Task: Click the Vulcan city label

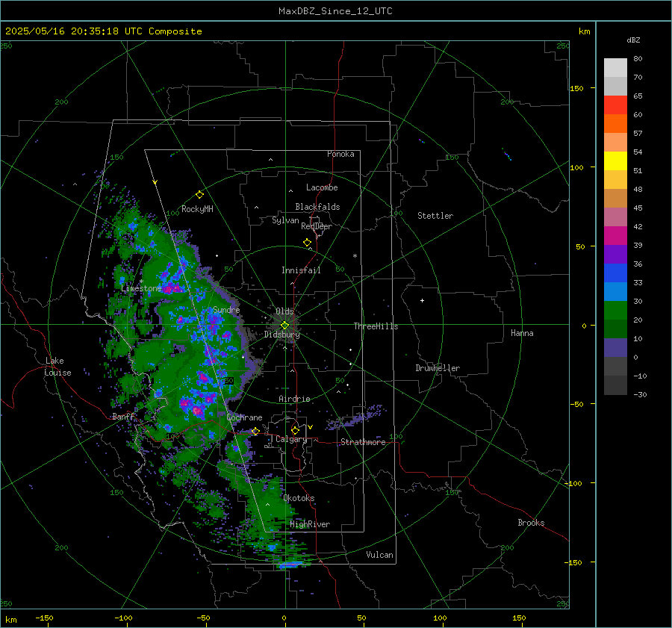Action: (x=379, y=555)
